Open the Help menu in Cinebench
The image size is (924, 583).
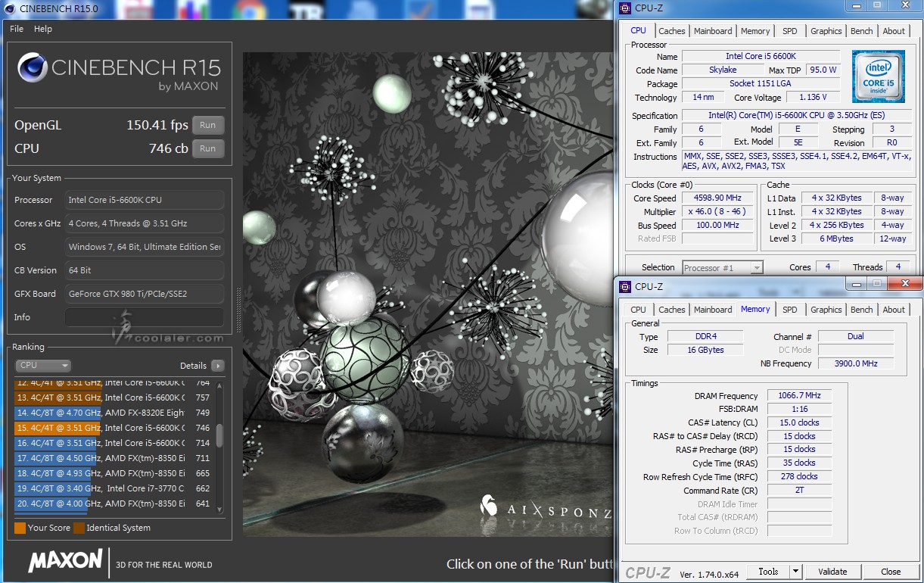click(43, 29)
